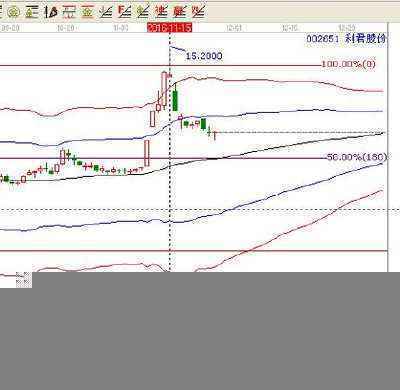Click the 12-01 date axis label
The width and height of the screenshot is (400, 390).
[234, 28]
